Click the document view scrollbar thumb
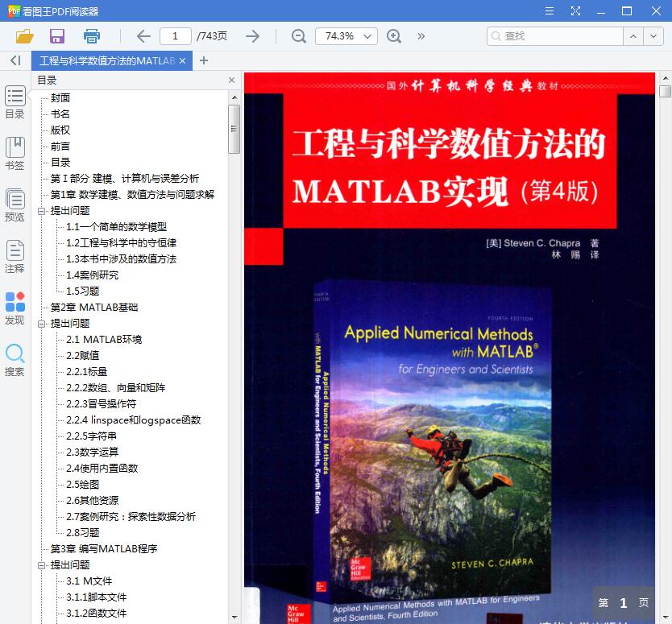Viewport: 672px width, 624px height. [x=665, y=91]
